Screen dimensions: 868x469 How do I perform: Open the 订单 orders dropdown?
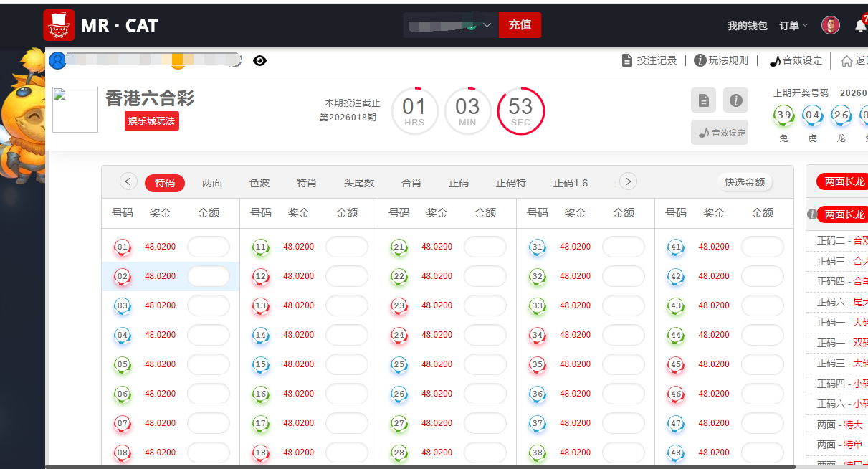tap(791, 24)
